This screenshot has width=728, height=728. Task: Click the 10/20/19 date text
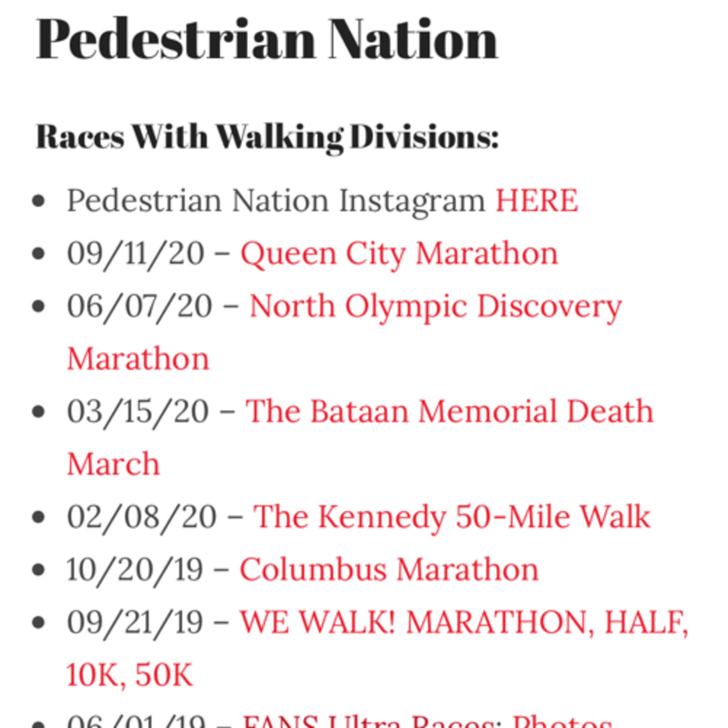coord(134,569)
